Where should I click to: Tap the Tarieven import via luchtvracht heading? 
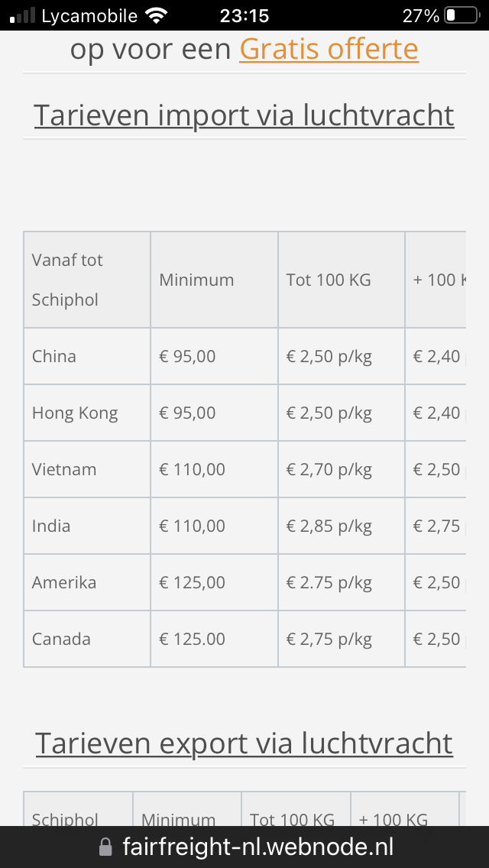244,115
